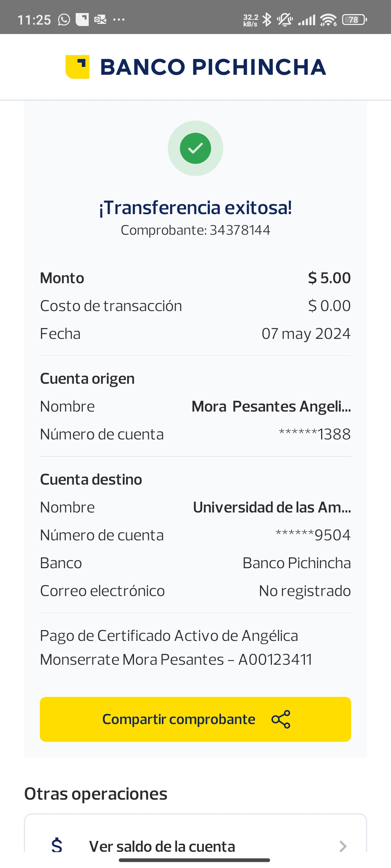Open Ver saldo de la cuenta
This screenshot has width=391, height=868.
162,846
